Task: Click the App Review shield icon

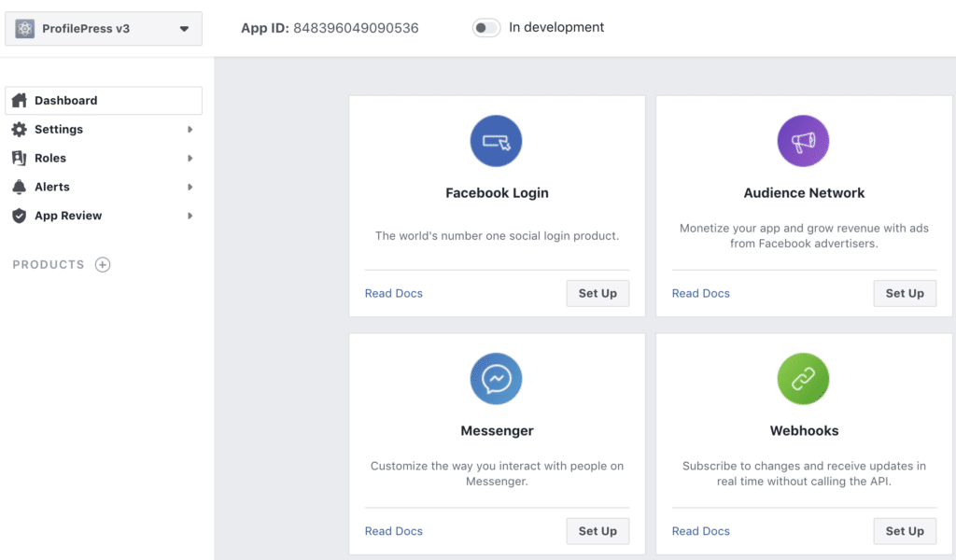Action: click(x=20, y=216)
